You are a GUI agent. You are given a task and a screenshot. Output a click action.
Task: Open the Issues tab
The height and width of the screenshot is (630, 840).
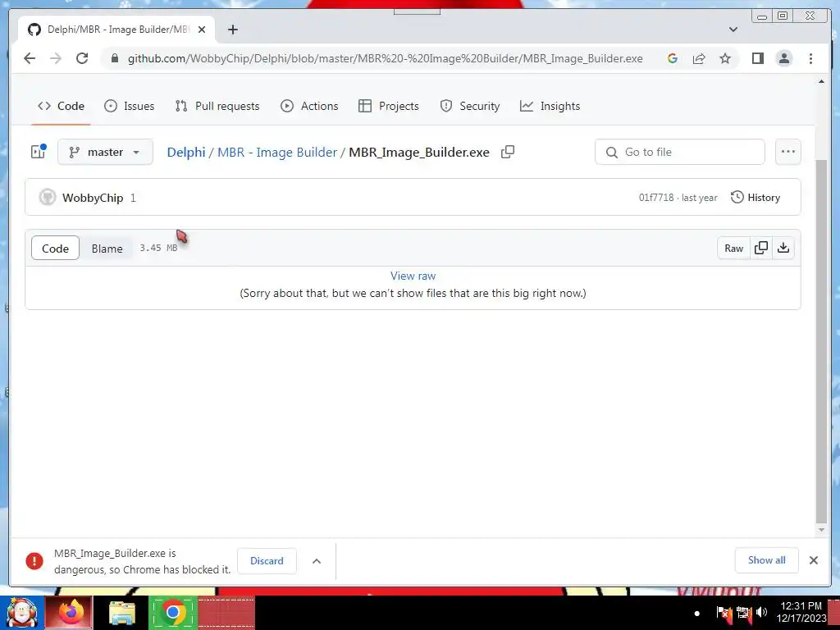129,106
